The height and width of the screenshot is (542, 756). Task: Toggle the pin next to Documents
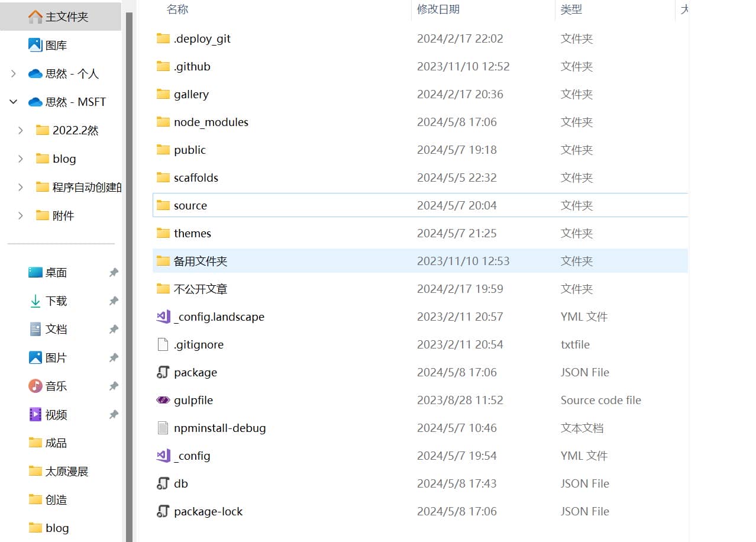pos(114,329)
